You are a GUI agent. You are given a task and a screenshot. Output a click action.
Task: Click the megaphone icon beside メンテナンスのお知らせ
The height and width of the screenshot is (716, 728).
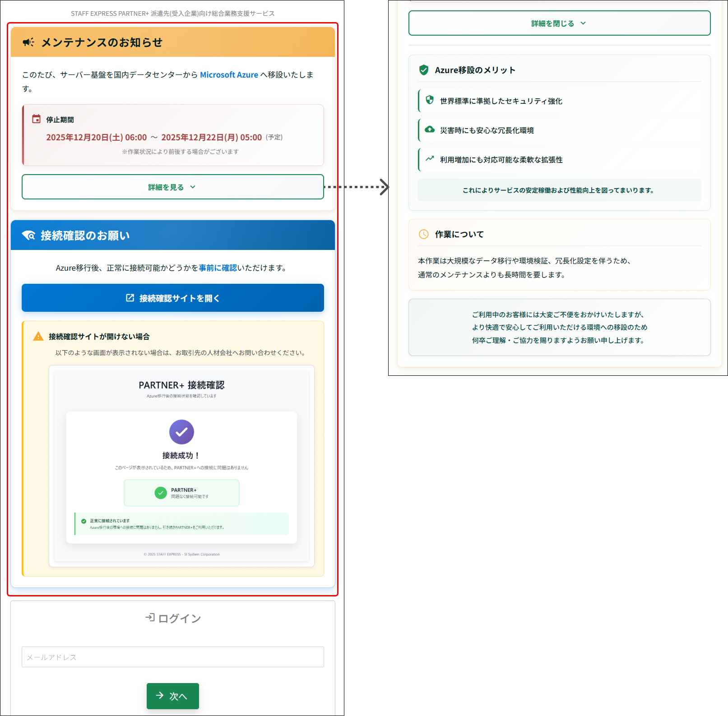coord(28,42)
